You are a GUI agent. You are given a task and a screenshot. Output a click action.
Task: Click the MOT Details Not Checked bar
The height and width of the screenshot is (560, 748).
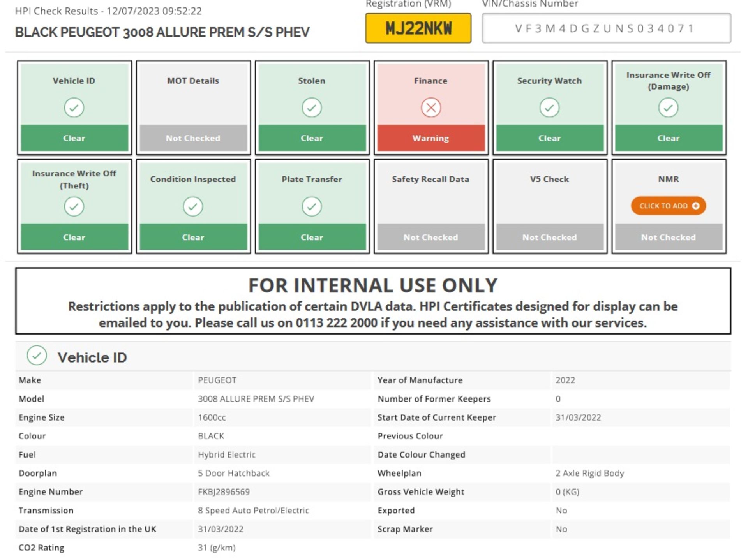[x=193, y=138]
